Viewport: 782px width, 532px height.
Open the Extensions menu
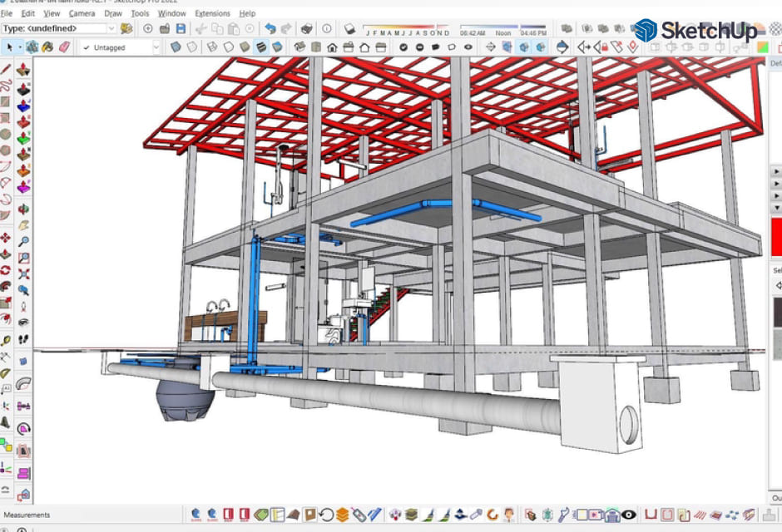[212, 13]
